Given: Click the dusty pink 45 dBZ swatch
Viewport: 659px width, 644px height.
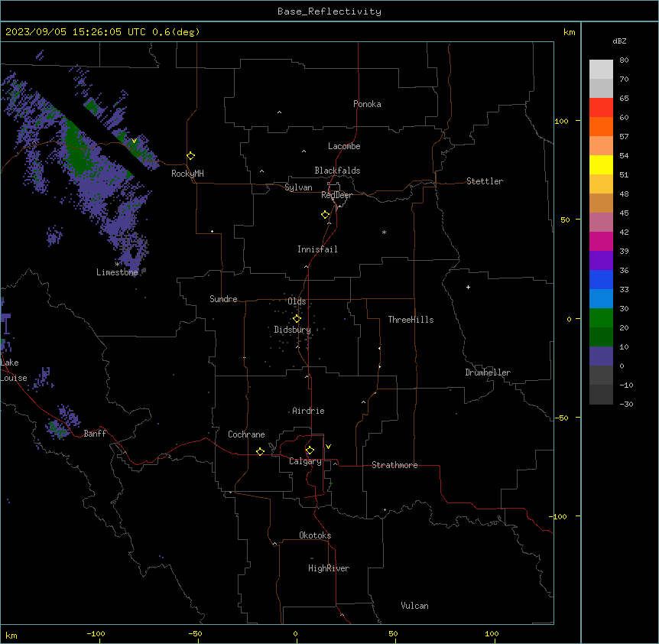Looking at the screenshot, I should point(601,223).
